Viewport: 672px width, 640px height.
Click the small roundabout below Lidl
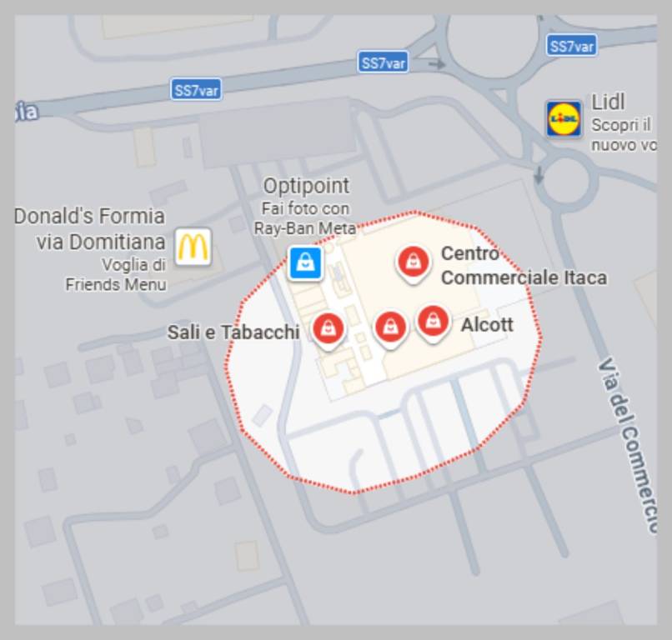tap(566, 181)
